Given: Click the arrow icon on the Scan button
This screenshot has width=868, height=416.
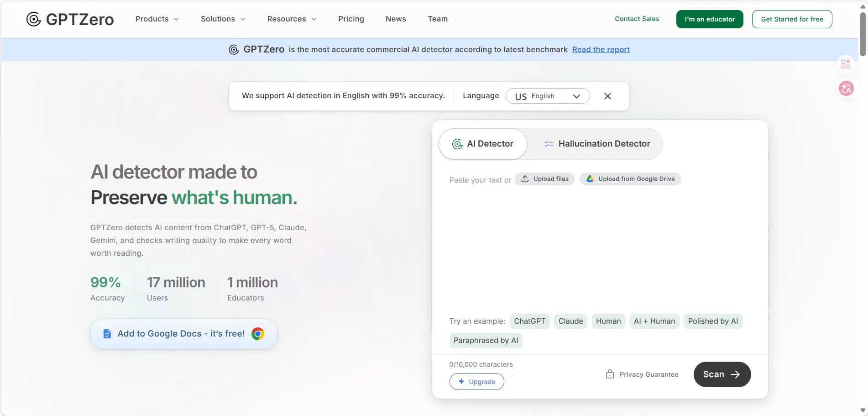Looking at the screenshot, I should 735,374.
